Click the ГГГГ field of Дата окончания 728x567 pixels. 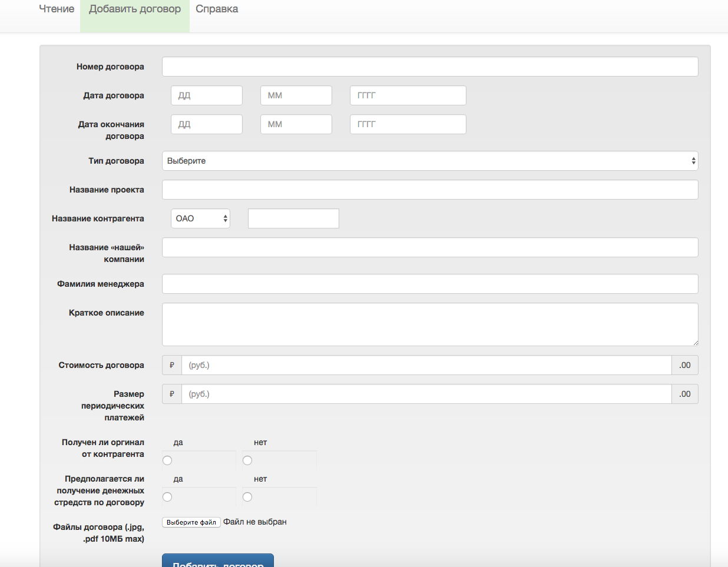(408, 124)
